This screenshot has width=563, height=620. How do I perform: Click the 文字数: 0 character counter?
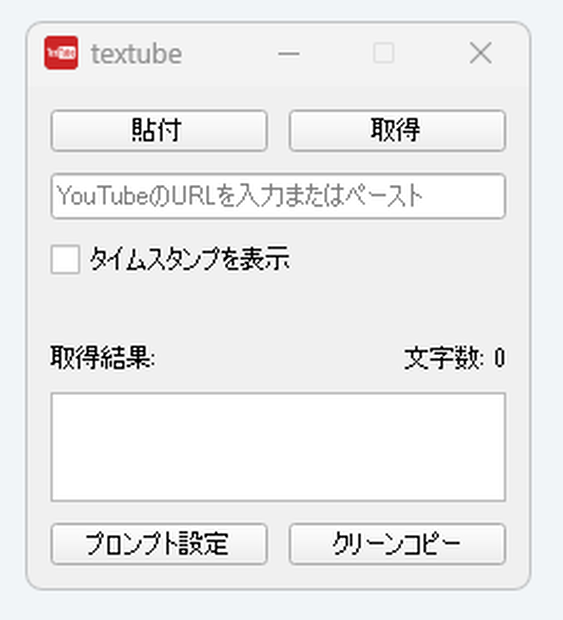[455, 358]
